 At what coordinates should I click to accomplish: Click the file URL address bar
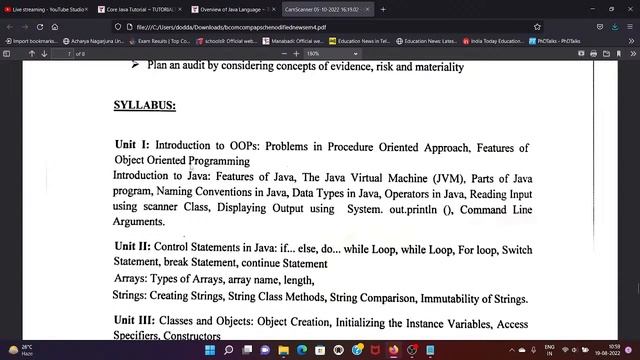click(x=327, y=27)
